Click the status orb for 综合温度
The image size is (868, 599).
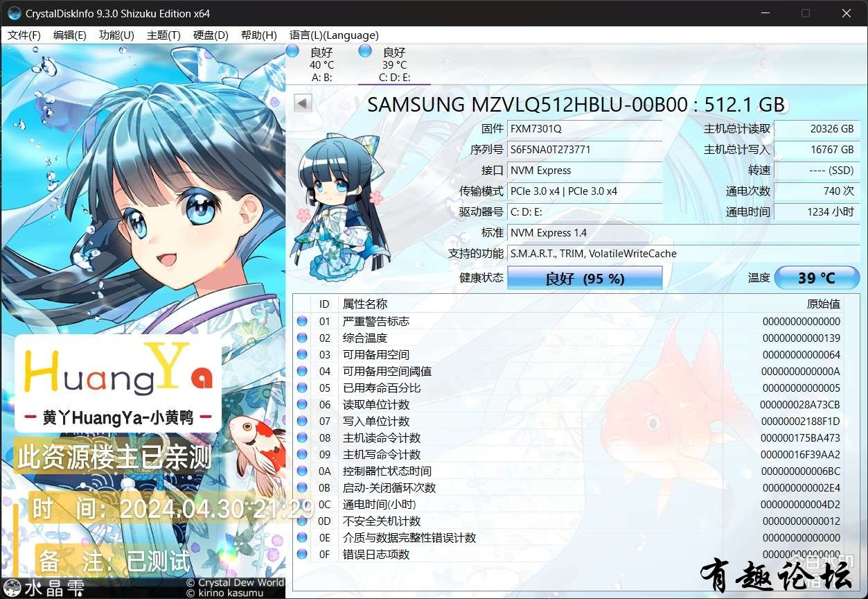coord(302,338)
